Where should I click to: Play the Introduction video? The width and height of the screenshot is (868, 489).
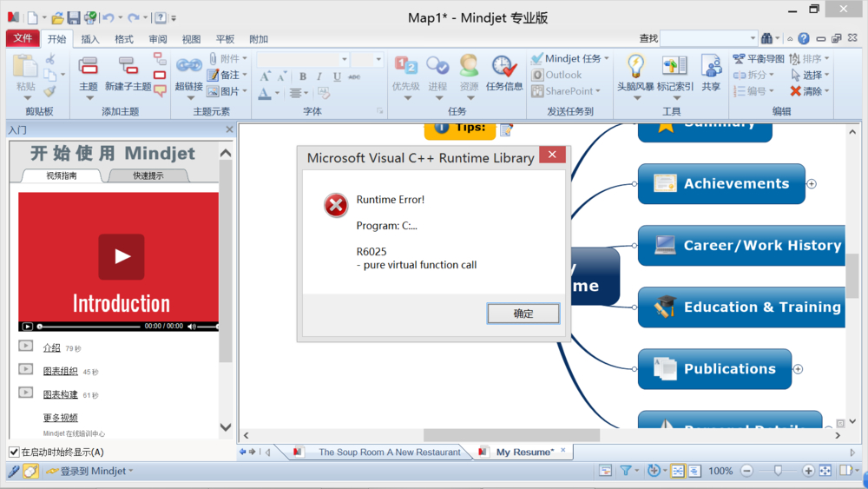[122, 256]
